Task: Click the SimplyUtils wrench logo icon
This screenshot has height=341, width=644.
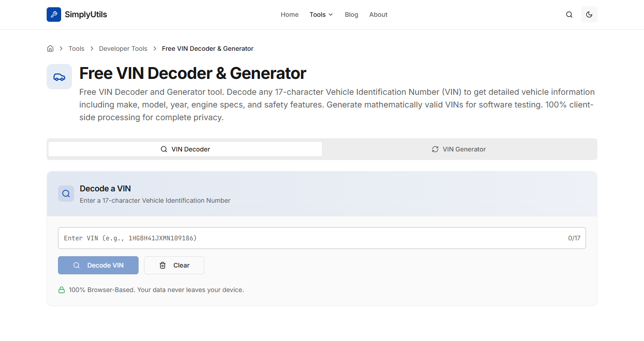Action: [54, 15]
